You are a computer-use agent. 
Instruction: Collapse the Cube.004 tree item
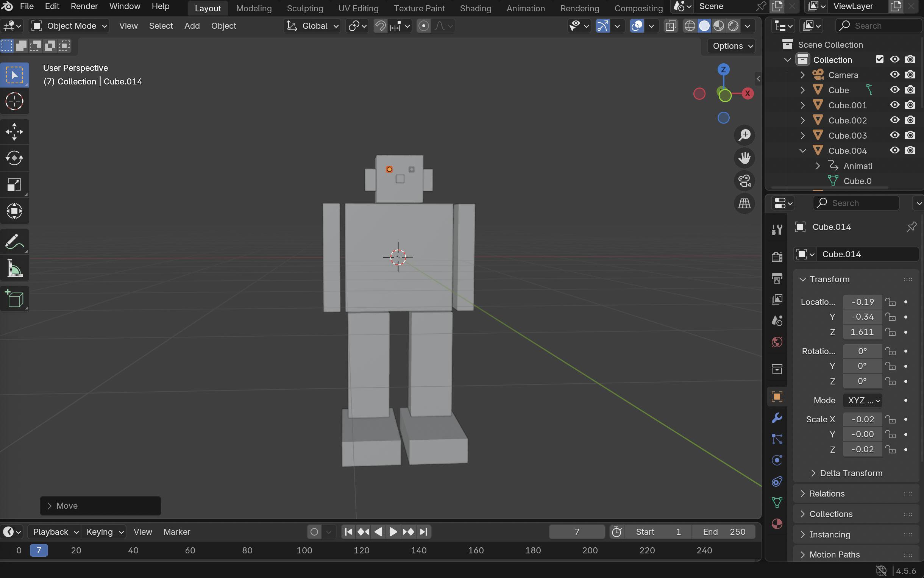click(x=802, y=151)
